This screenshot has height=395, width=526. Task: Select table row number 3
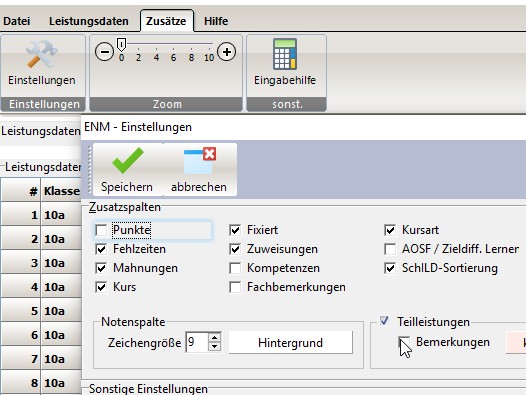tap(21, 263)
